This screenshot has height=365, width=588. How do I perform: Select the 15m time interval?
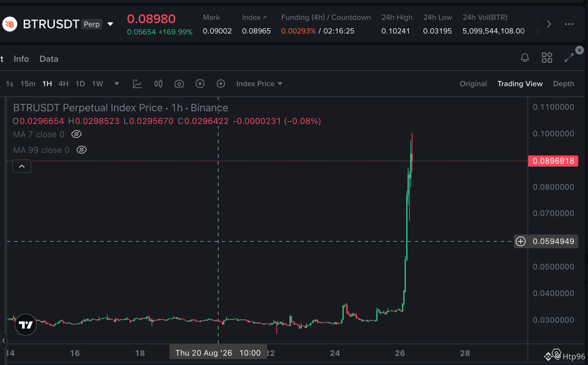[x=28, y=84]
